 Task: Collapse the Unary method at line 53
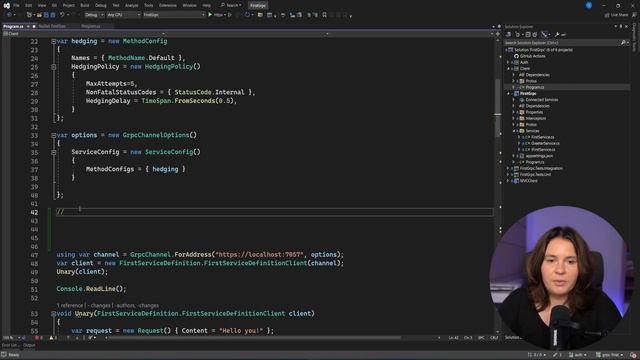pos(53,314)
